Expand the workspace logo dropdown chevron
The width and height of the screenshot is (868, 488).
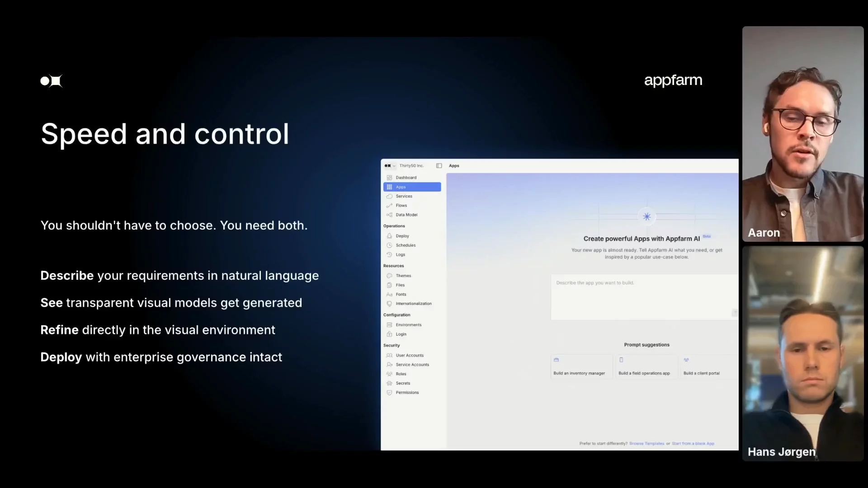click(394, 166)
